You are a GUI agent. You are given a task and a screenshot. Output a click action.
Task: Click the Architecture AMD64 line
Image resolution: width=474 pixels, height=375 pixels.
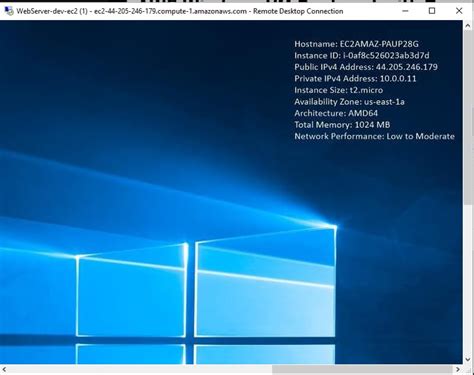tap(336, 113)
